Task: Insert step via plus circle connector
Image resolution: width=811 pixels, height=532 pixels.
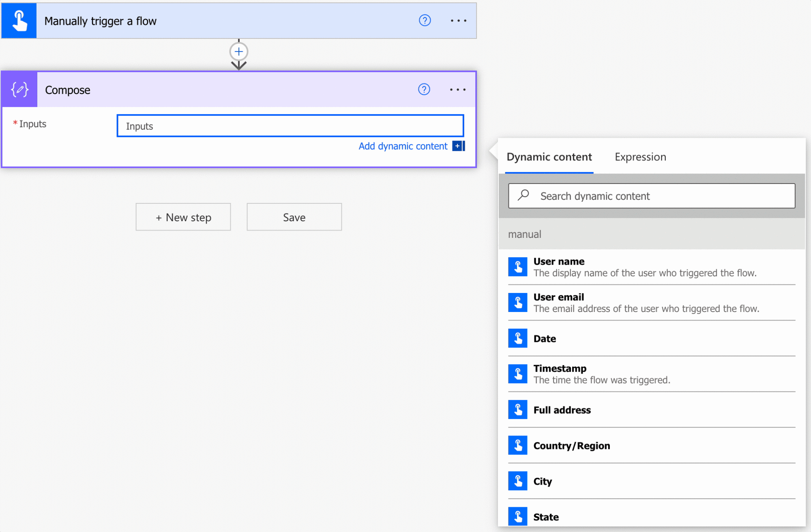Action: (239, 51)
